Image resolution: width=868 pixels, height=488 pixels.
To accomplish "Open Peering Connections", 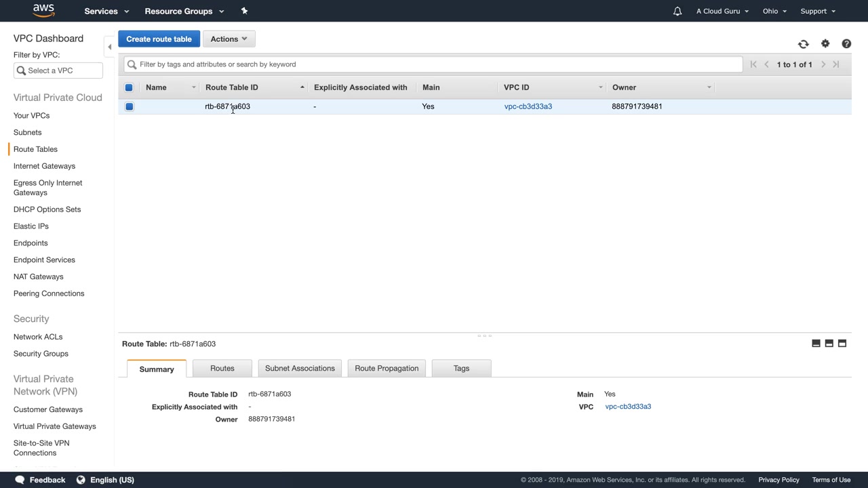I will (49, 293).
